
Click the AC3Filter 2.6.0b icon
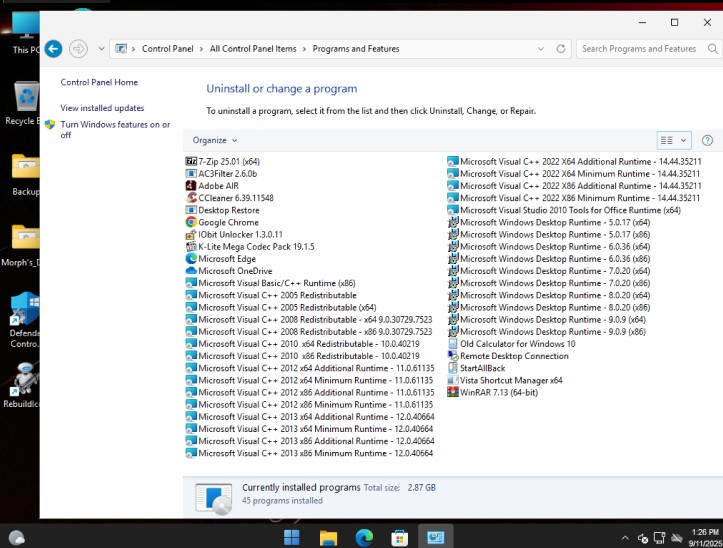pos(191,173)
